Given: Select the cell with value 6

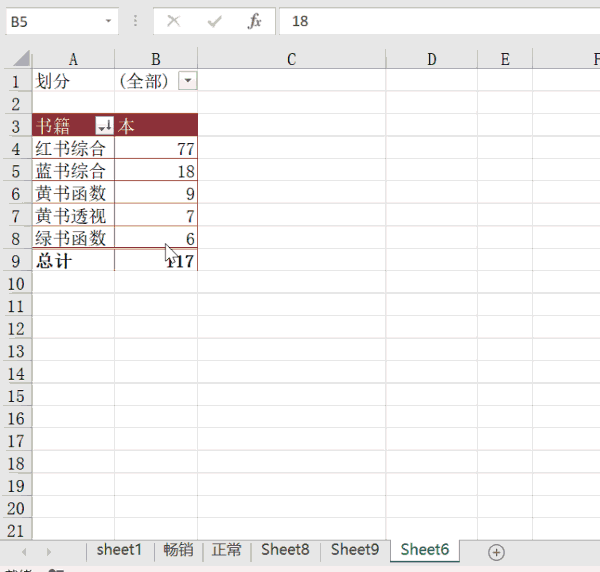Looking at the screenshot, I should (156, 238).
